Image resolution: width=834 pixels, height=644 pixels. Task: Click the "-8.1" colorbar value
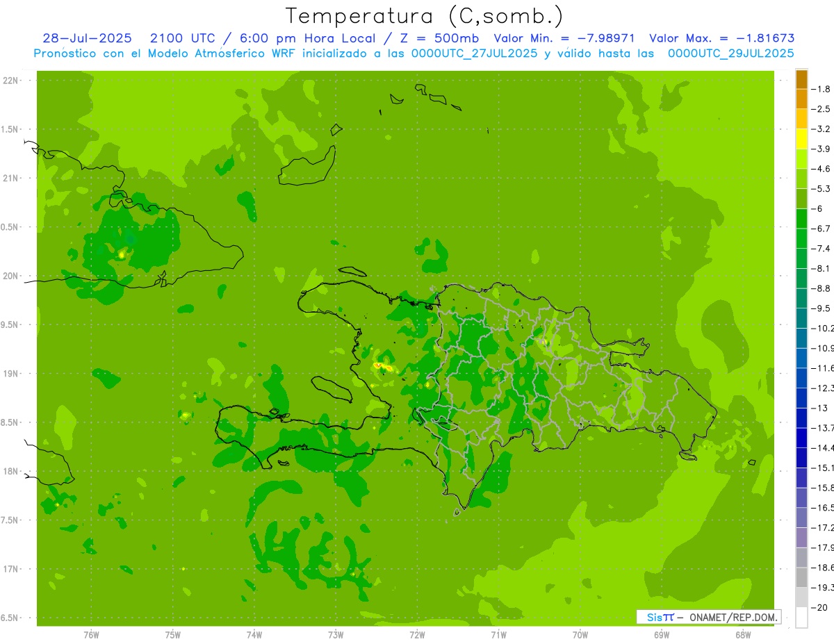click(x=821, y=268)
